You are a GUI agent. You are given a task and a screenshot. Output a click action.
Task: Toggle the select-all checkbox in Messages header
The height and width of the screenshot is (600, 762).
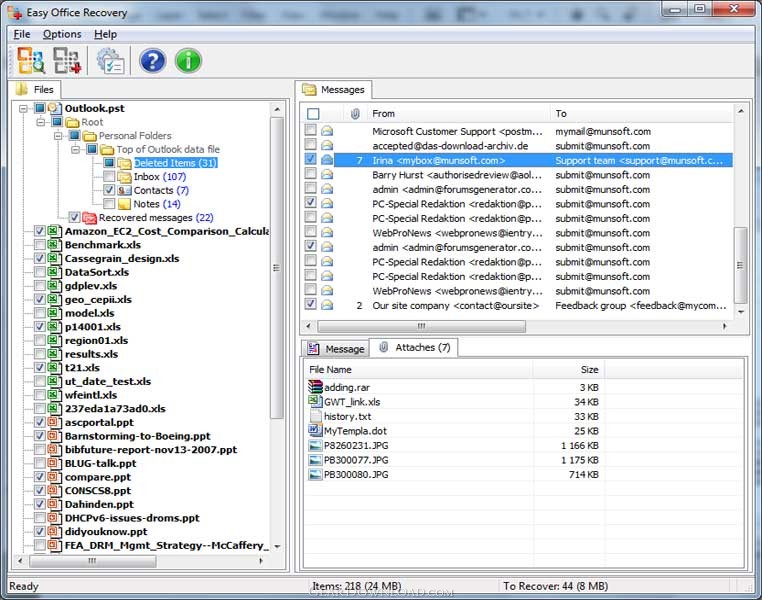click(313, 114)
